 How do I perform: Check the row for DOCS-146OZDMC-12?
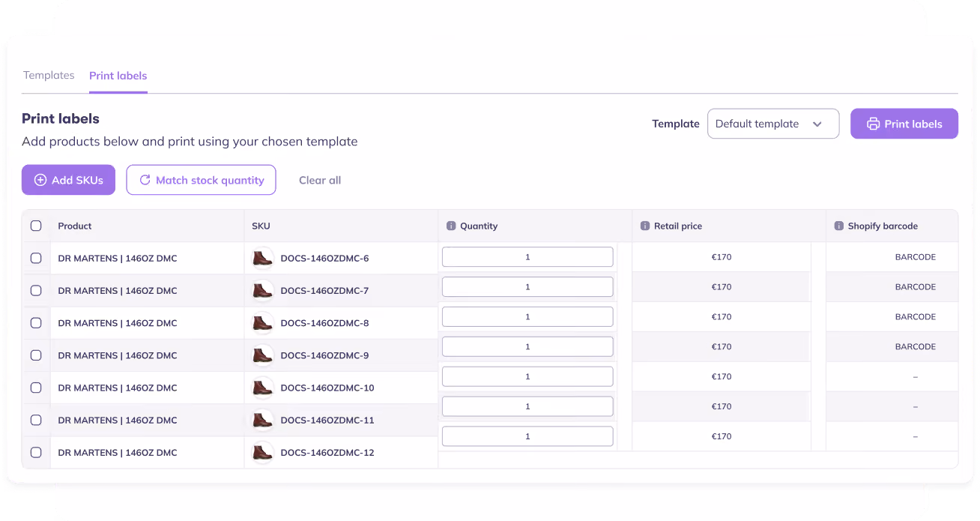coord(36,452)
